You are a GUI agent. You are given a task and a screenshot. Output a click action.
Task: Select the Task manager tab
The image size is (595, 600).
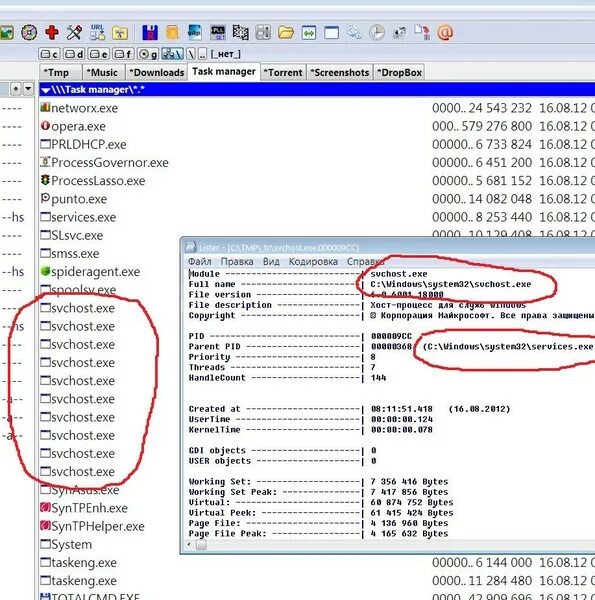(223, 72)
